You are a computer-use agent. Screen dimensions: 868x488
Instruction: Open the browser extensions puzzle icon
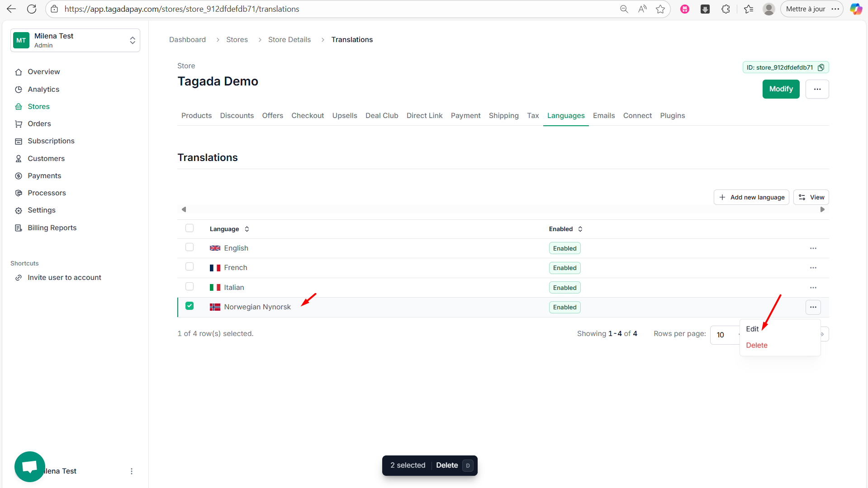click(x=726, y=9)
